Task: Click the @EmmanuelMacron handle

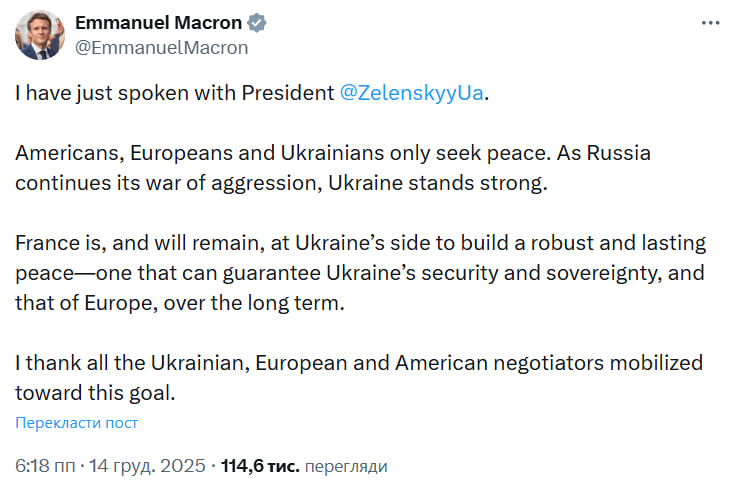Action: (156, 47)
